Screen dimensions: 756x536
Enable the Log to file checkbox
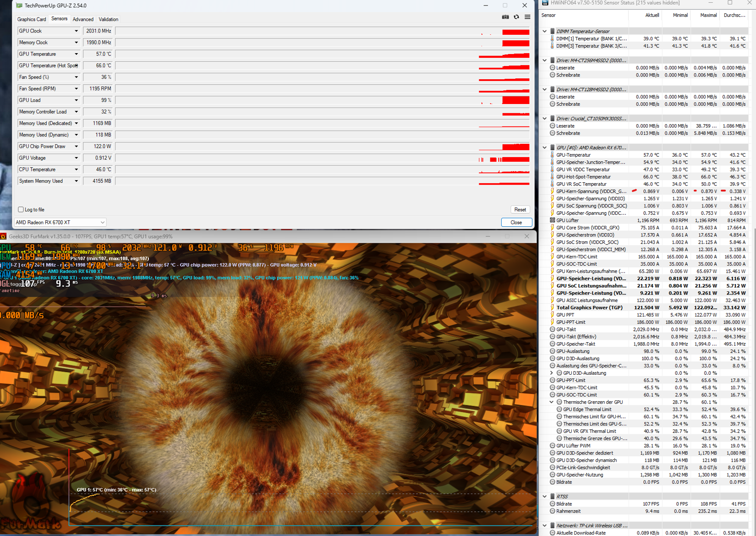(x=21, y=210)
